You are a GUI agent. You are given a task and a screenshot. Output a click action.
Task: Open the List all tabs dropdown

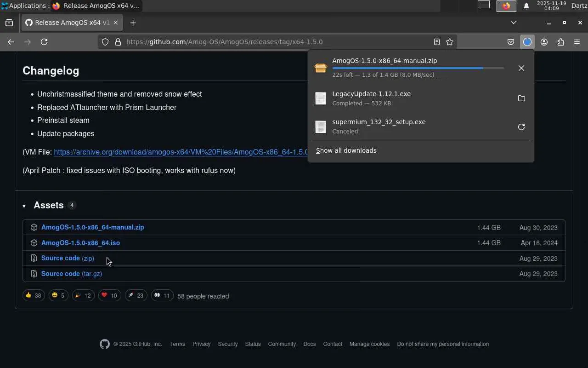pyautogui.click(x=514, y=23)
